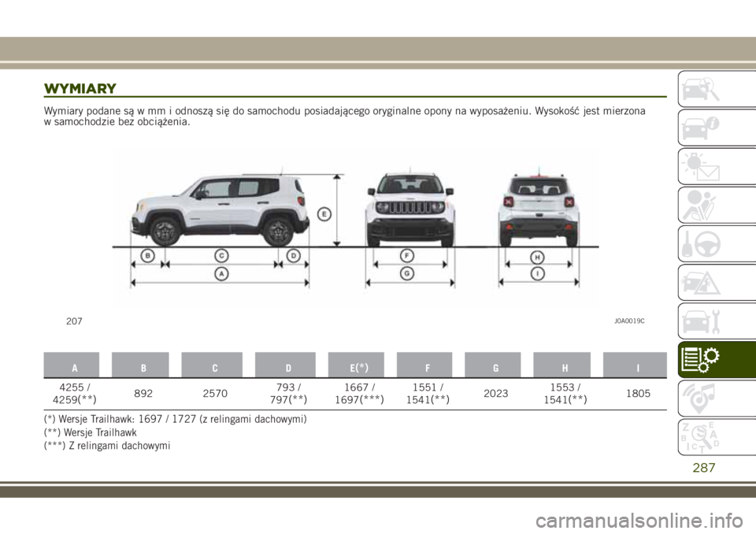Viewport: 756px width, 534px height.
Task: Click column header I in the table
Action: tap(635, 365)
